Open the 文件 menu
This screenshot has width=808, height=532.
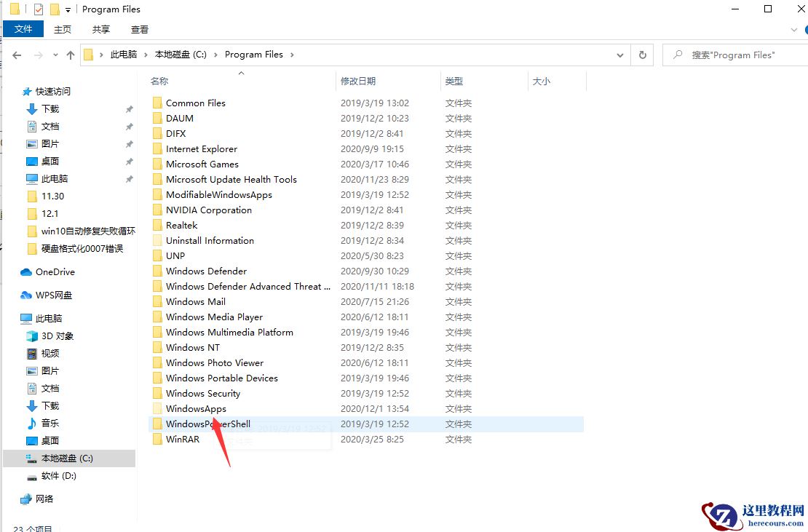click(x=23, y=29)
